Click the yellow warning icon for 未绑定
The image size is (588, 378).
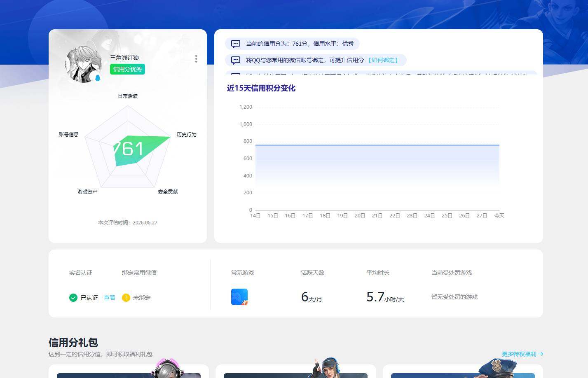click(x=126, y=298)
